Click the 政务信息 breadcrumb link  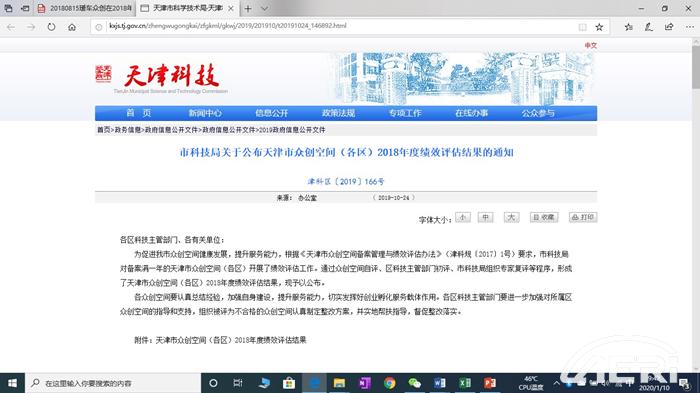click(128, 130)
